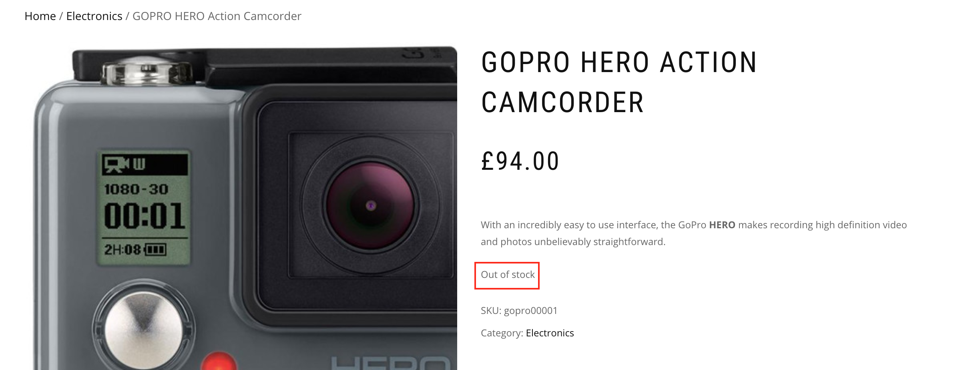980x370 pixels.
Task: Open the Electronics category link below SKU
Action: point(550,333)
